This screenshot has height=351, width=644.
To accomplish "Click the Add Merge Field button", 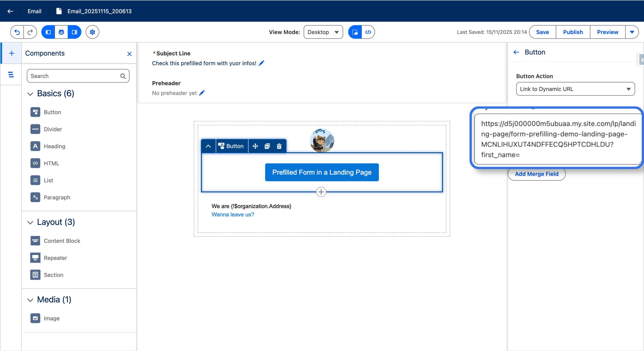I will point(537,174).
